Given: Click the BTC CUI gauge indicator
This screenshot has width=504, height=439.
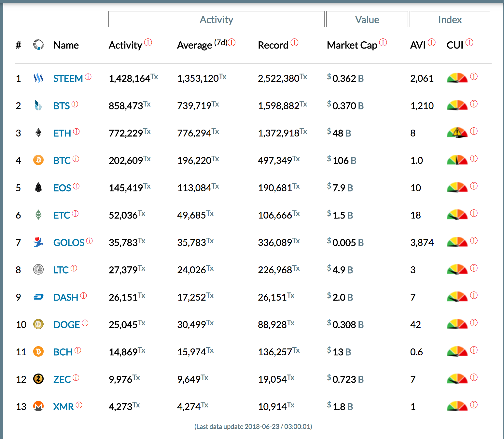Looking at the screenshot, I should pos(457,160).
